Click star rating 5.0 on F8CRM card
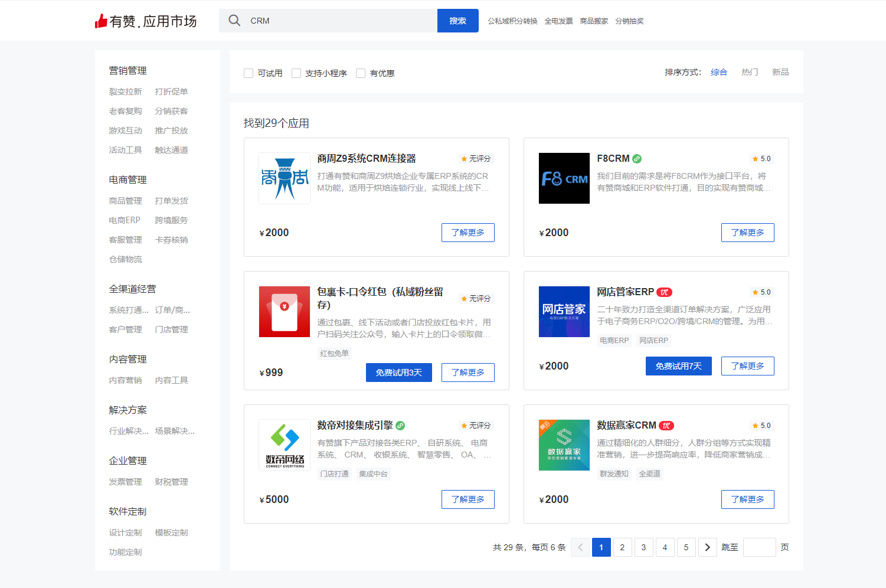 click(x=761, y=159)
